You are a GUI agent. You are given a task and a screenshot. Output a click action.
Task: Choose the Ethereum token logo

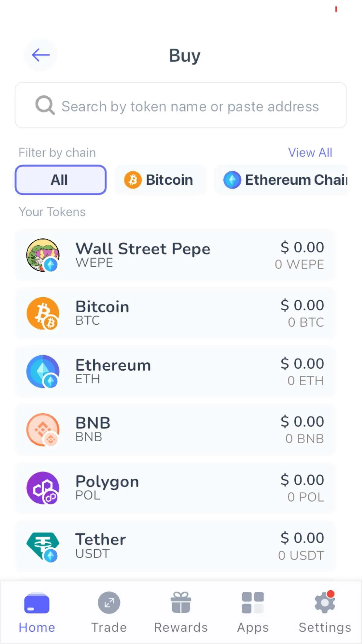43,371
